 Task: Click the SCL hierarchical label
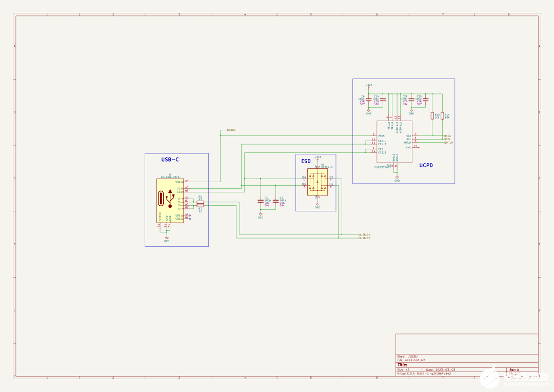coord(447,139)
